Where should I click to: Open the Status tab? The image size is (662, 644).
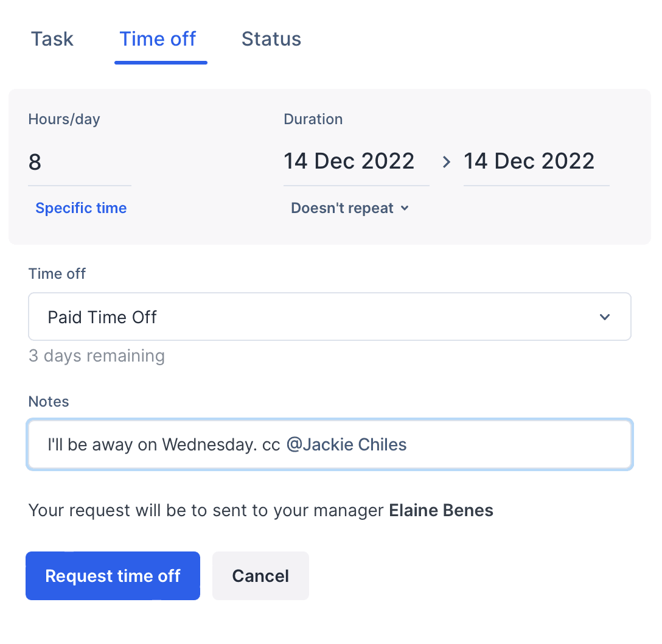[271, 40]
